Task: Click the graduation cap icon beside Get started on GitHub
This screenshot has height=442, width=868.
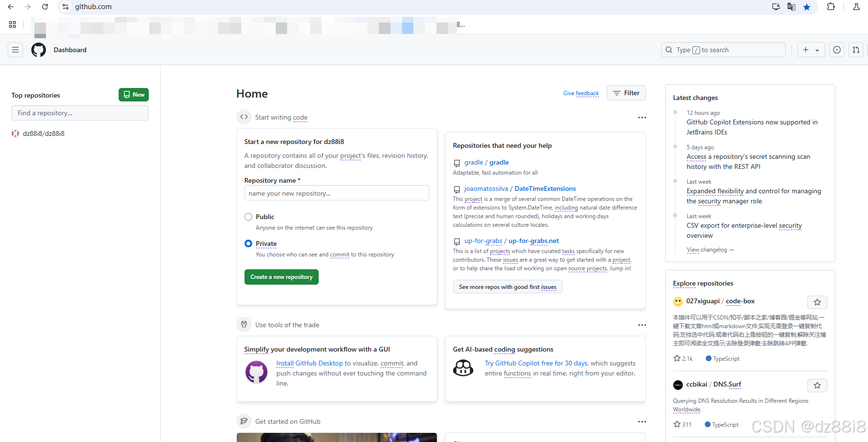Action: [x=244, y=421]
